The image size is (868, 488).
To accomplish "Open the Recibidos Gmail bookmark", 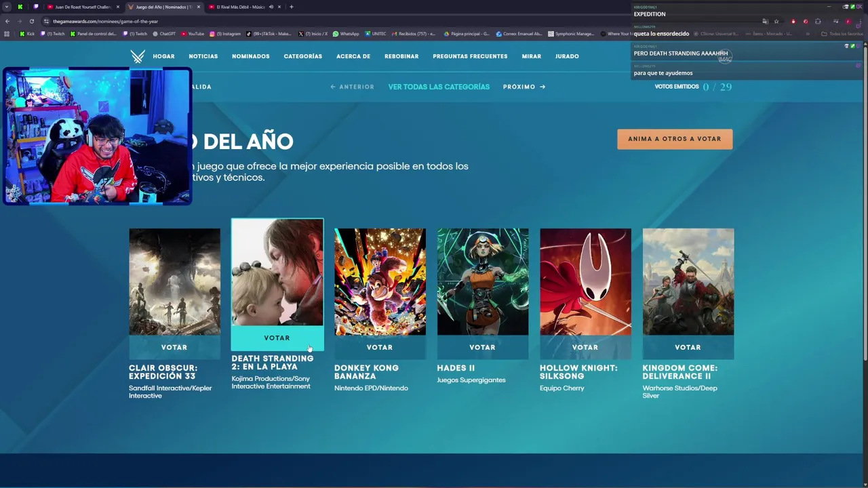I will pyautogui.click(x=414, y=34).
